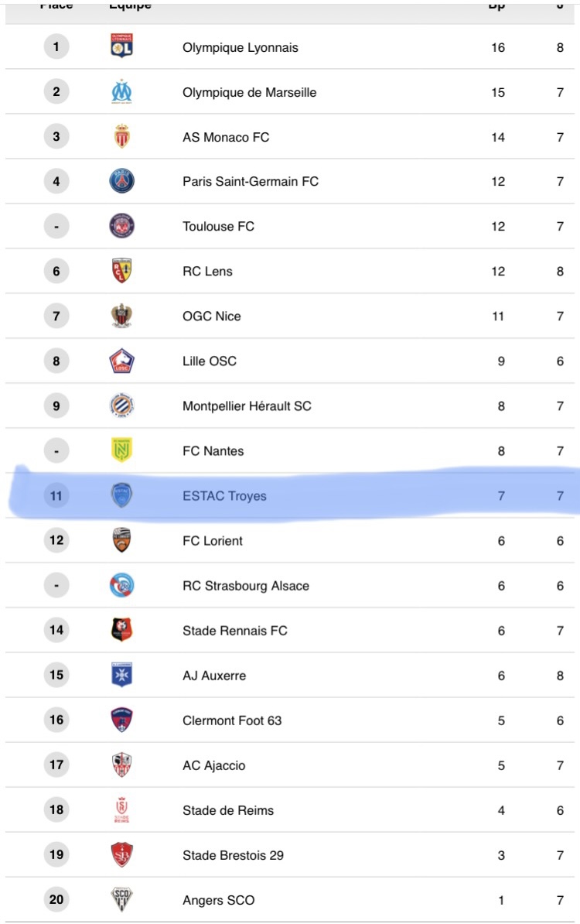Screen dimensions: 580x924
Task: Click Stade de Reims team name
Action: coord(228,810)
